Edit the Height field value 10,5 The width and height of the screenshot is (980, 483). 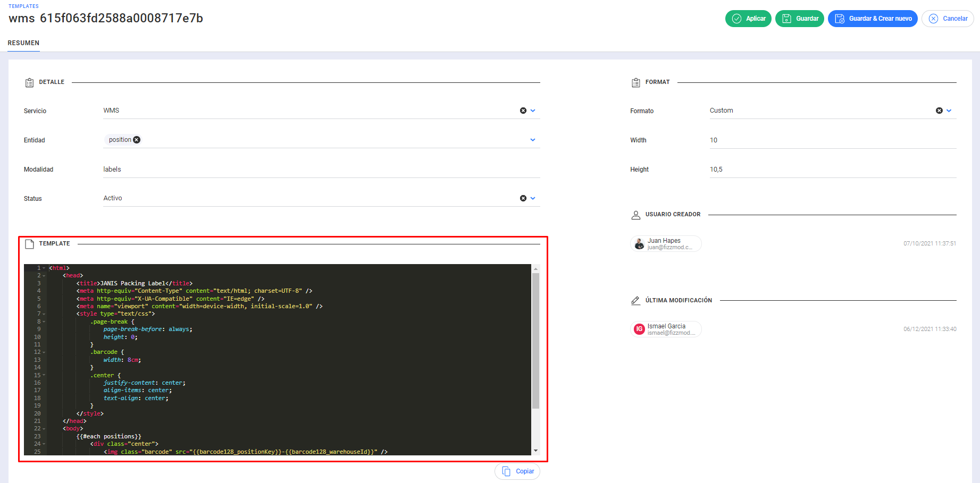[x=833, y=170]
